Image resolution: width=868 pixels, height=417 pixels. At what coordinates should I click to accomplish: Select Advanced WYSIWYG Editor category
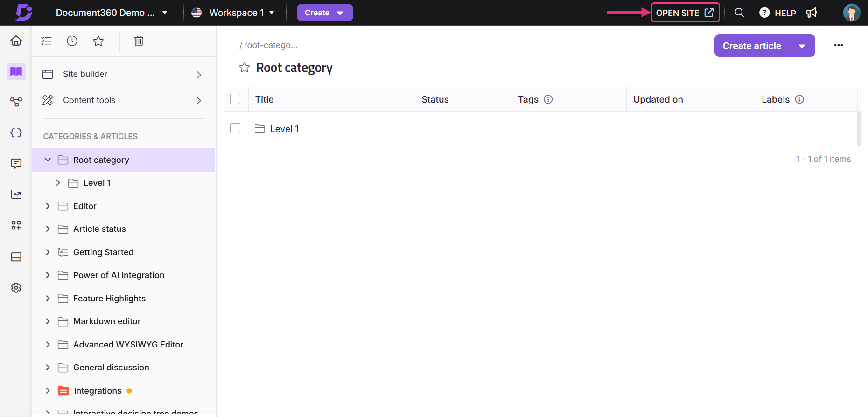pos(128,345)
